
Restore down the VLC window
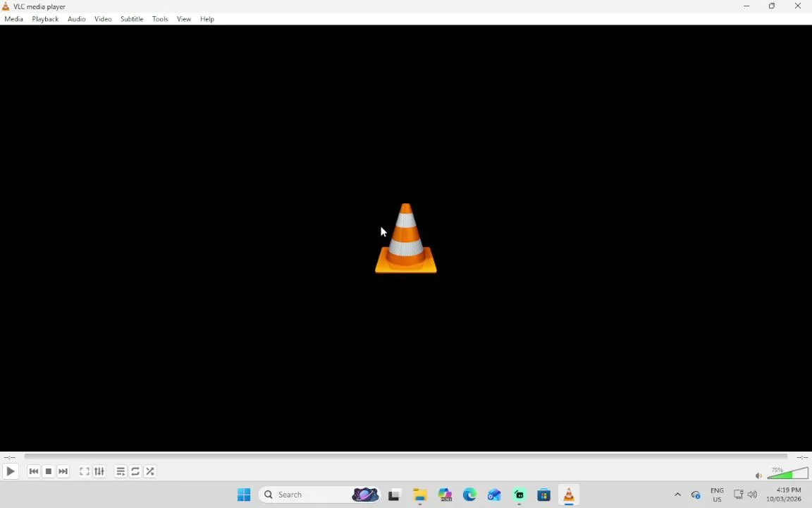coord(772,6)
